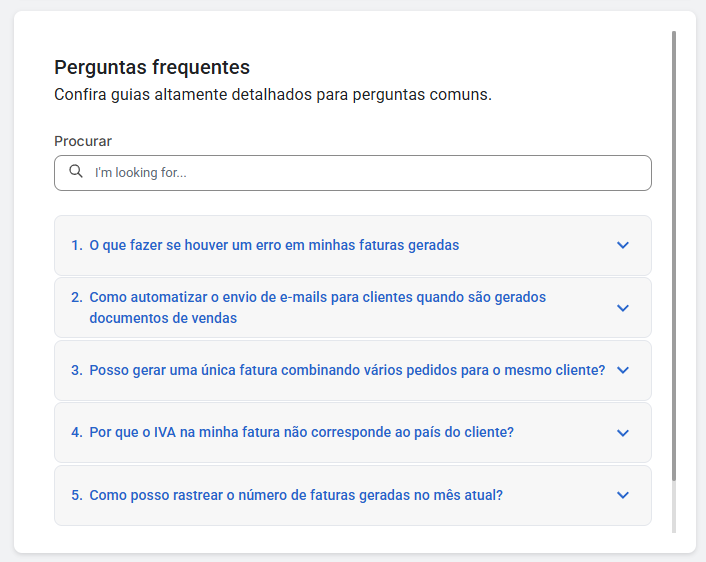706x562 pixels.
Task: Click the number "3." list marker
Action: pos(77,370)
